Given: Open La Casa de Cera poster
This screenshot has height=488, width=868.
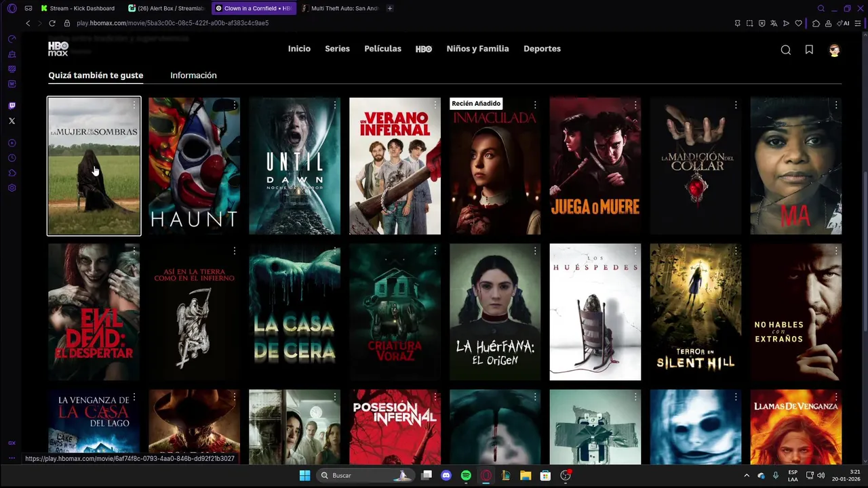Looking at the screenshot, I should coord(294,312).
